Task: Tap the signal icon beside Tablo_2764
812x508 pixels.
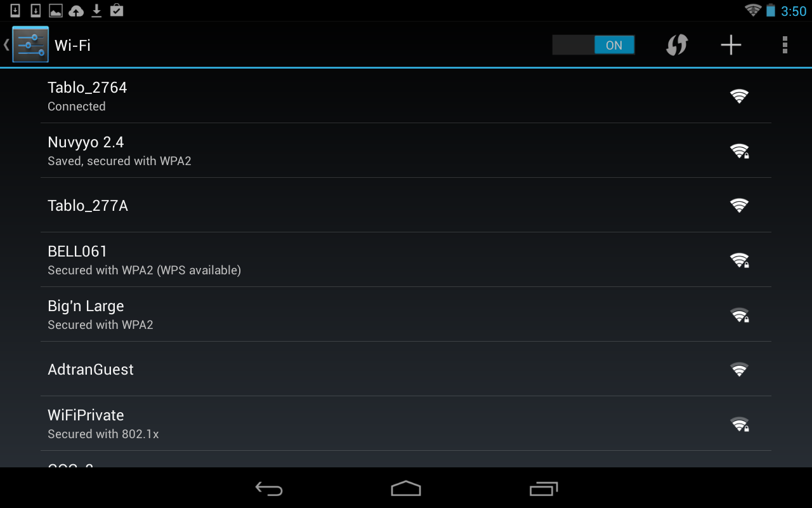Action: pyautogui.click(x=739, y=96)
